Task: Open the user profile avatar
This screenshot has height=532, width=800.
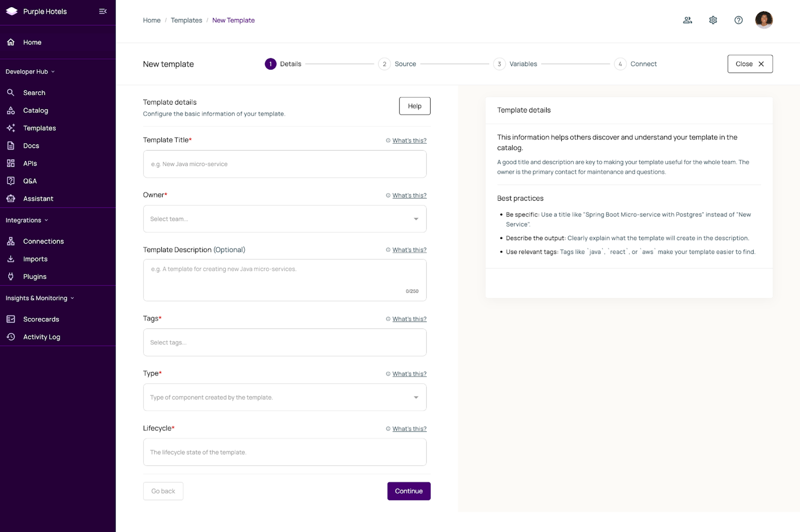Action: click(x=764, y=20)
